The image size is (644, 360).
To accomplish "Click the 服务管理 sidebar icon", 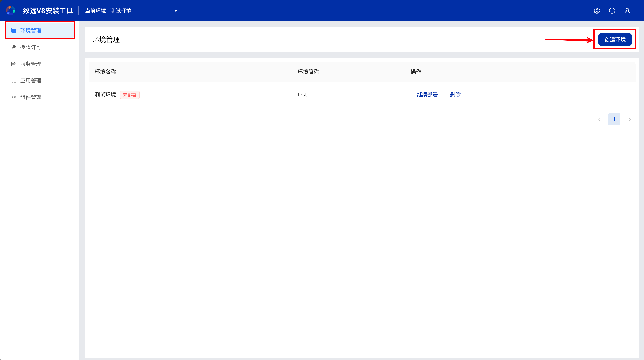I will (x=14, y=64).
